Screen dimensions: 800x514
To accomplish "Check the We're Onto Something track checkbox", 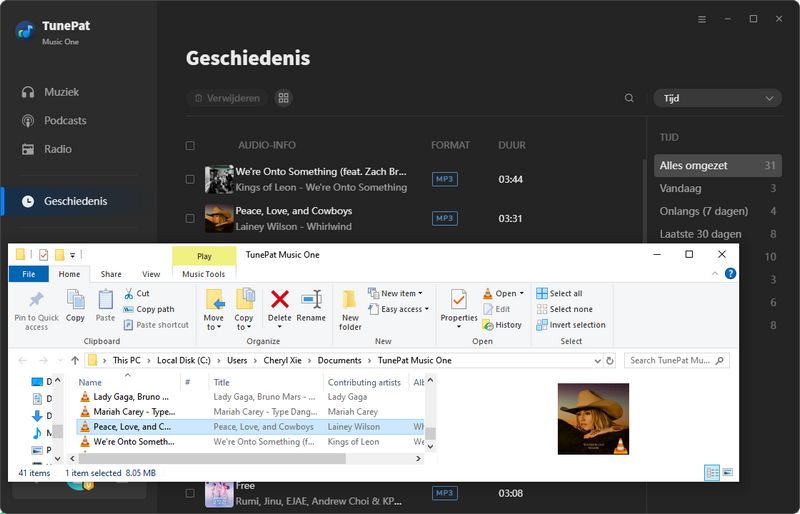I will pyautogui.click(x=190, y=180).
